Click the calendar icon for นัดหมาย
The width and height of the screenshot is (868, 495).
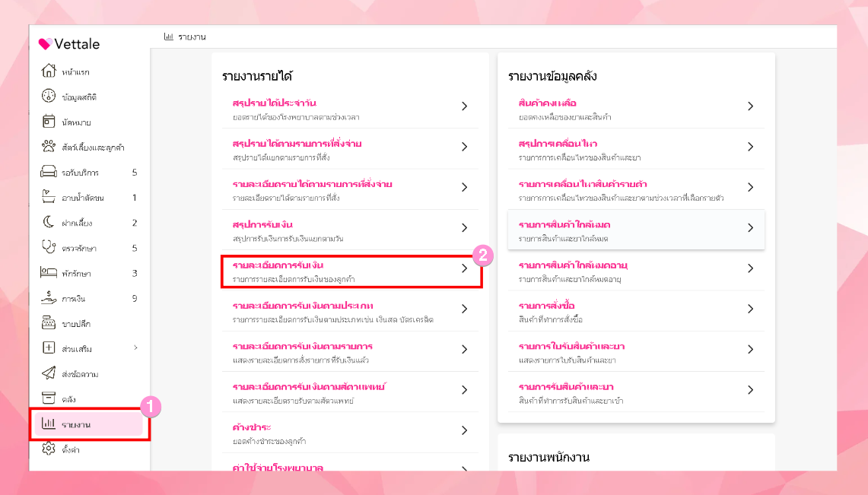[49, 122]
